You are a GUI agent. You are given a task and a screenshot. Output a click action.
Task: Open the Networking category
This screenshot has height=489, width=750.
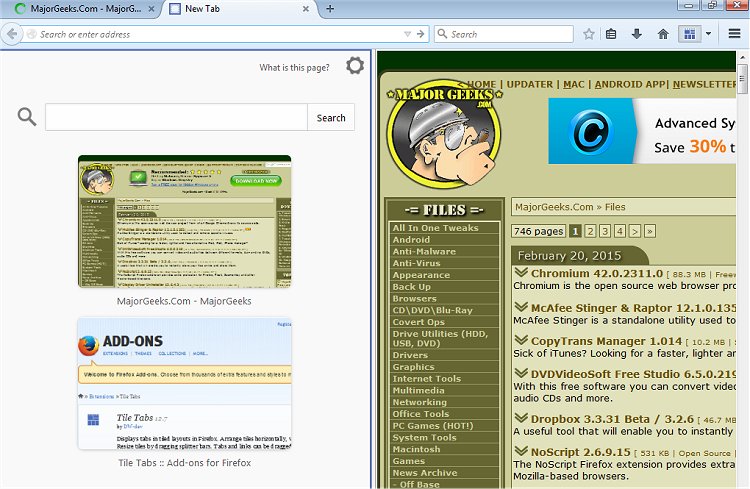(x=445, y=402)
